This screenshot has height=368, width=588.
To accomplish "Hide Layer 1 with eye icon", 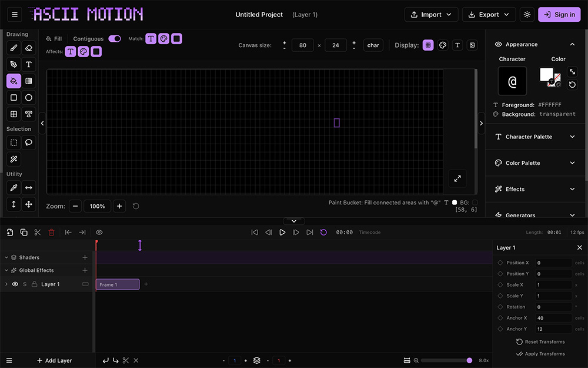I will point(15,284).
